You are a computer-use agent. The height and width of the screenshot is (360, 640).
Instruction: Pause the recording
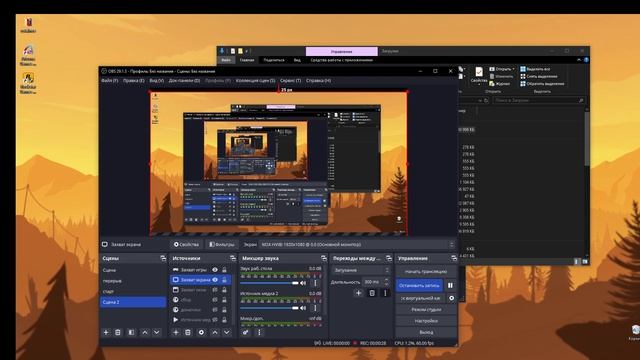click(x=450, y=285)
